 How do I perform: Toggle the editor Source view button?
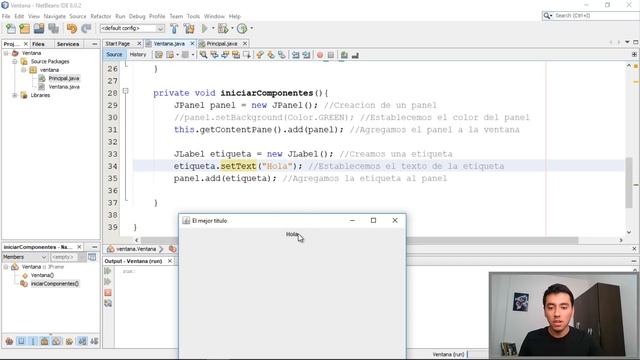(114, 54)
